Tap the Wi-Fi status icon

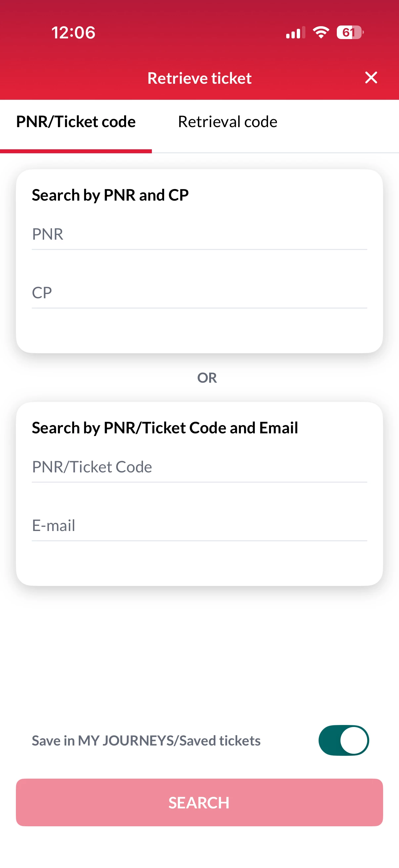point(321,32)
